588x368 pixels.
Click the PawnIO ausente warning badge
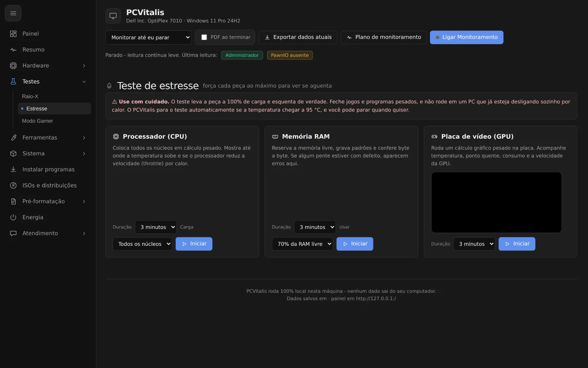point(290,55)
